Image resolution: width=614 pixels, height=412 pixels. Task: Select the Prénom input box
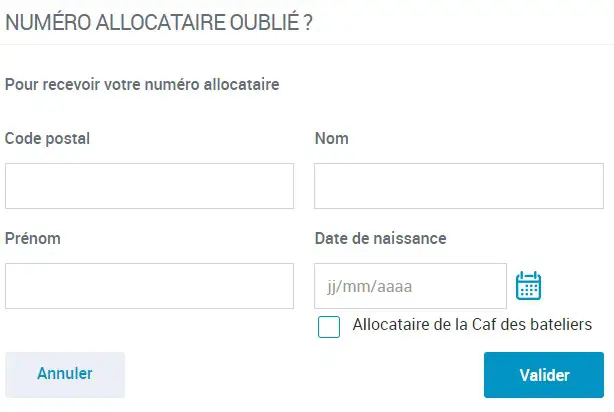pos(149,286)
